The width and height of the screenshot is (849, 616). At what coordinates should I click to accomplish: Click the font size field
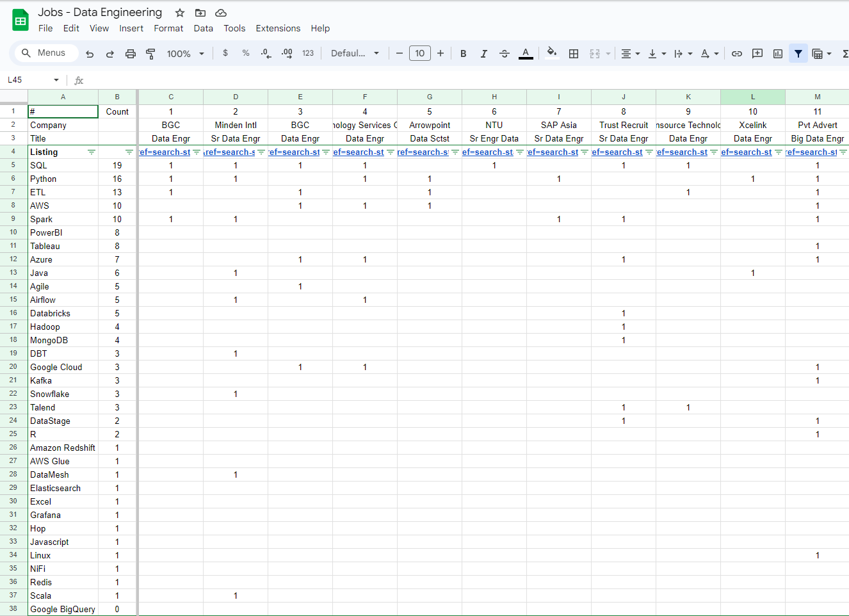click(x=420, y=53)
